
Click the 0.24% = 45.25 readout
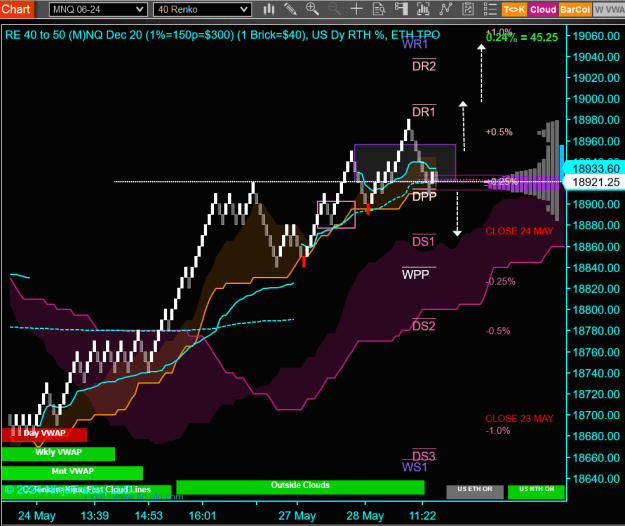tap(522, 37)
